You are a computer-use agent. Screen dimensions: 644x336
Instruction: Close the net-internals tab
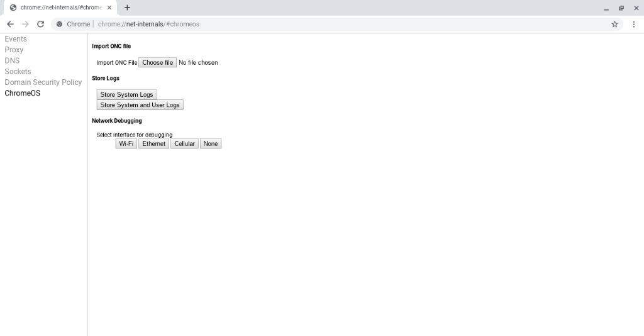tap(109, 8)
